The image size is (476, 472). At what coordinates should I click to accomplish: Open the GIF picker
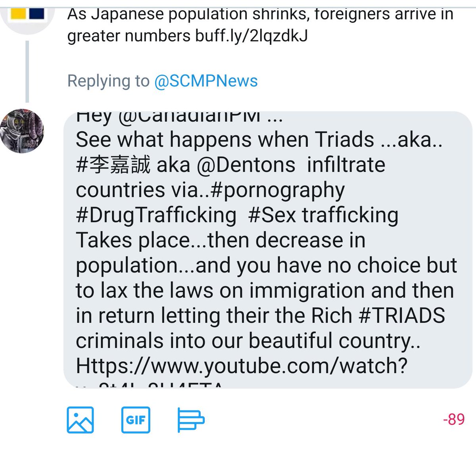136,420
